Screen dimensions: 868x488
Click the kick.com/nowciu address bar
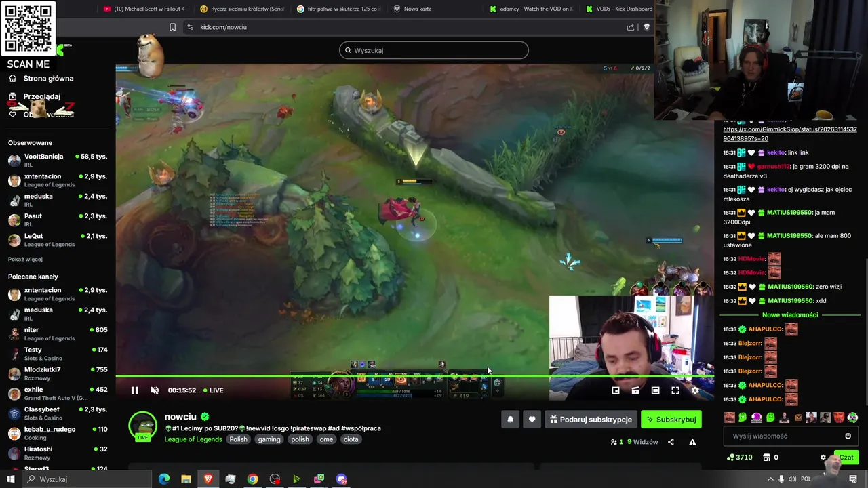[x=223, y=27]
